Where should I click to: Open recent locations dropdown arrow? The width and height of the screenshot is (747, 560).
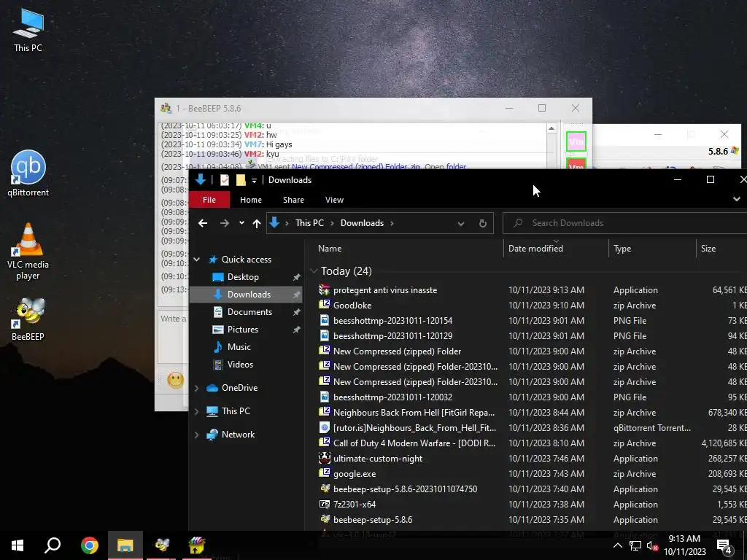tap(241, 223)
